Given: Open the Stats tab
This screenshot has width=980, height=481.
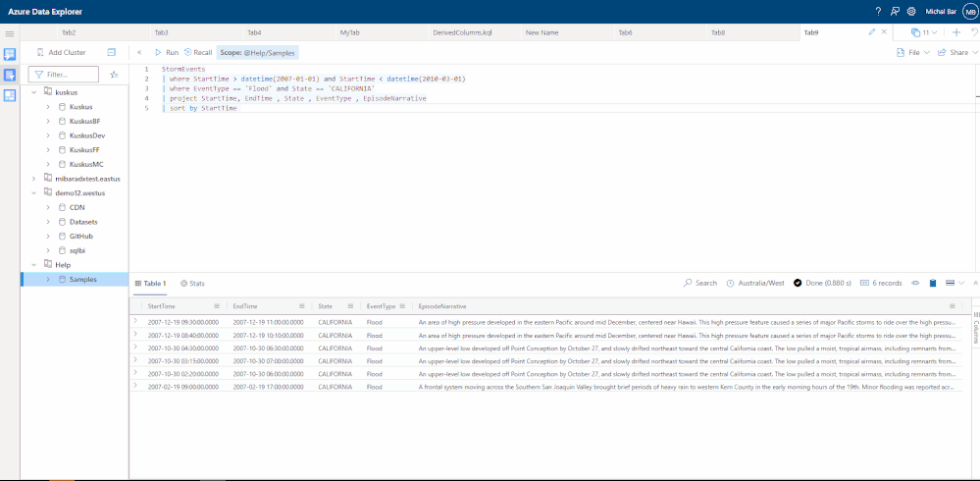Looking at the screenshot, I should (192, 284).
